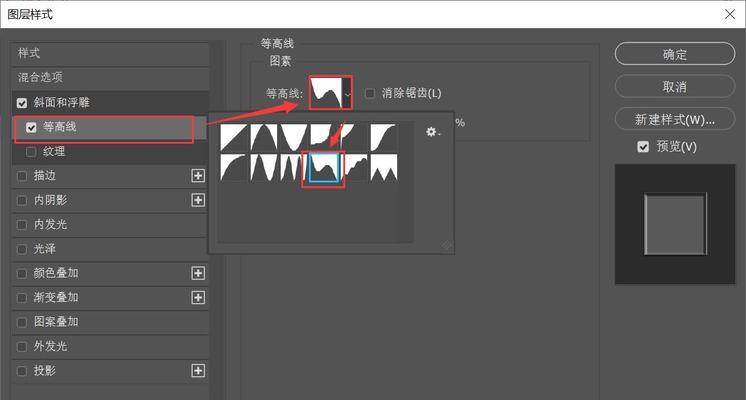Enable the 纹理 checkbox
Viewport: 746px width, 400px height.
[x=31, y=152]
